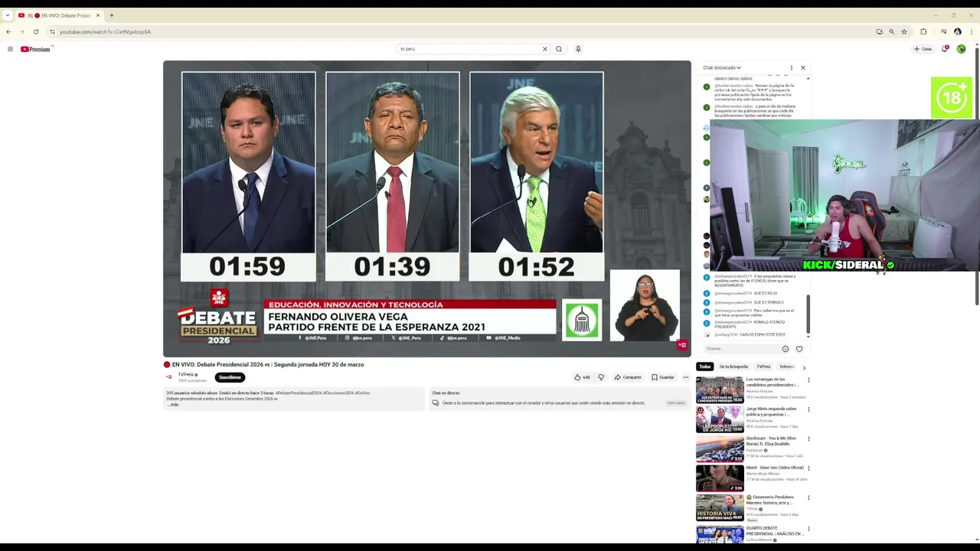Open options for Disclosure You & Me
Screen dimensions: 980x551
[x=808, y=439]
